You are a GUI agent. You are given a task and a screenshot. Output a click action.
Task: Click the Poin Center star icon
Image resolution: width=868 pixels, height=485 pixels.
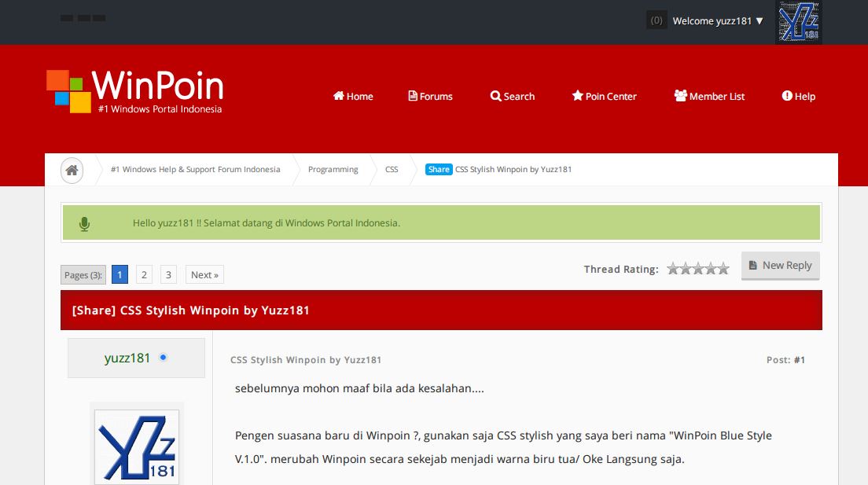click(x=577, y=96)
